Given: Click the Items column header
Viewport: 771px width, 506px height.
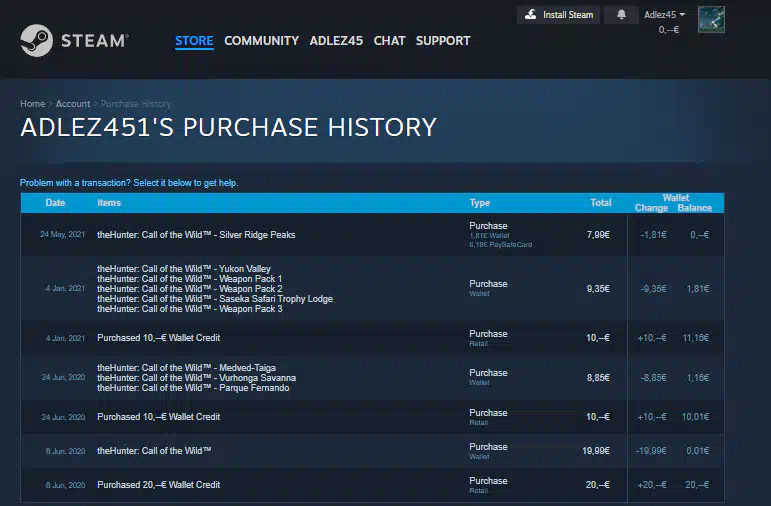Looking at the screenshot, I should pos(109,203).
